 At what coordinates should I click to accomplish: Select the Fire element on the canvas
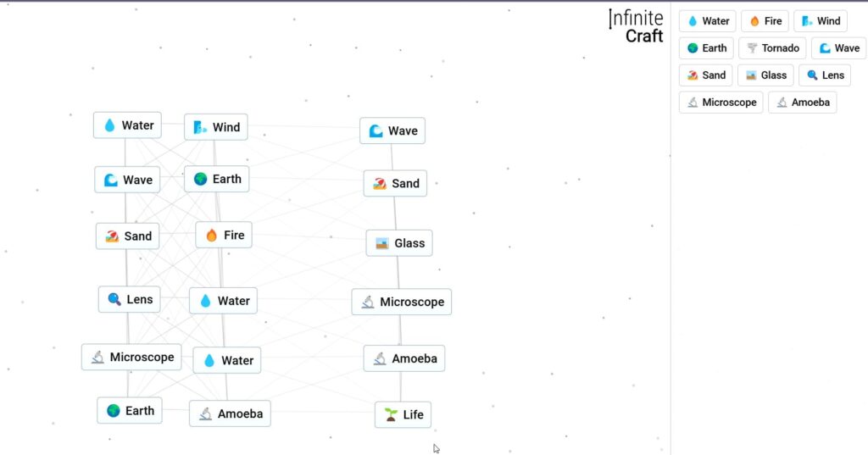[224, 236]
